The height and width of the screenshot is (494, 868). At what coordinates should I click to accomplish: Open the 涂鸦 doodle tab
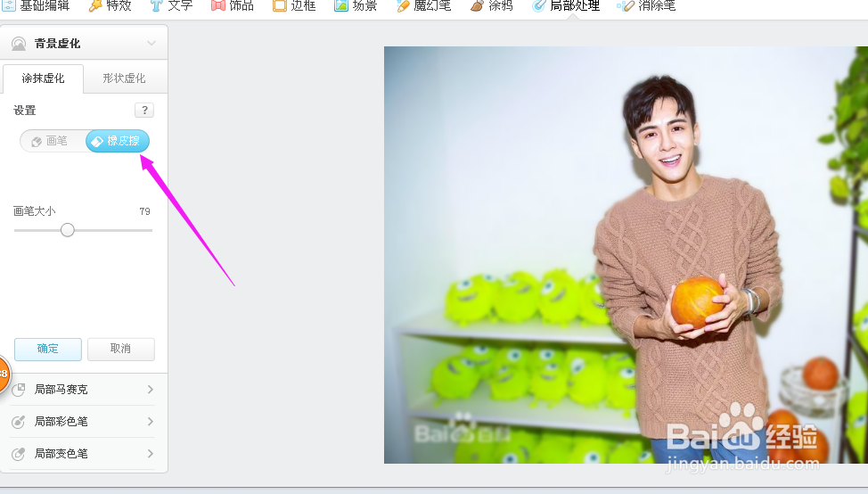tap(492, 6)
